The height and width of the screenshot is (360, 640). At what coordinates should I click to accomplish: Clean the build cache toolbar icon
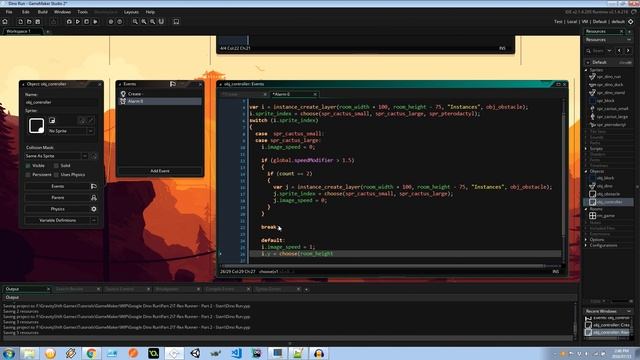[95, 22]
